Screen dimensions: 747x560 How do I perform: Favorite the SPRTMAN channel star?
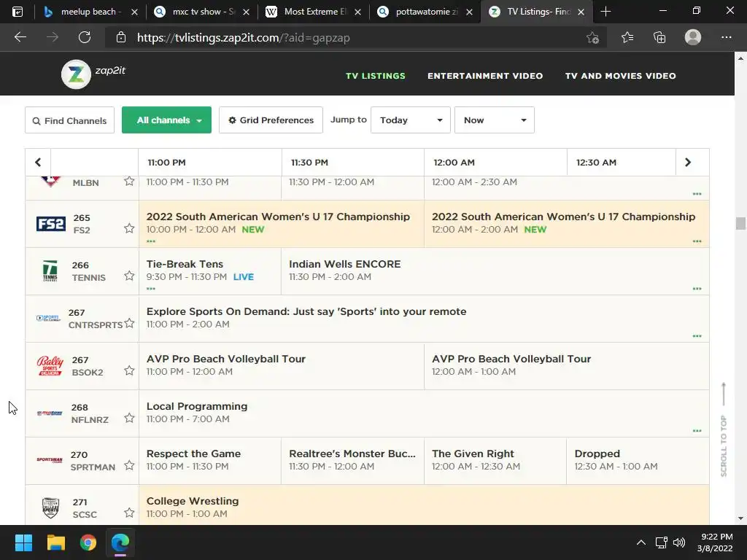click(129, 465)
